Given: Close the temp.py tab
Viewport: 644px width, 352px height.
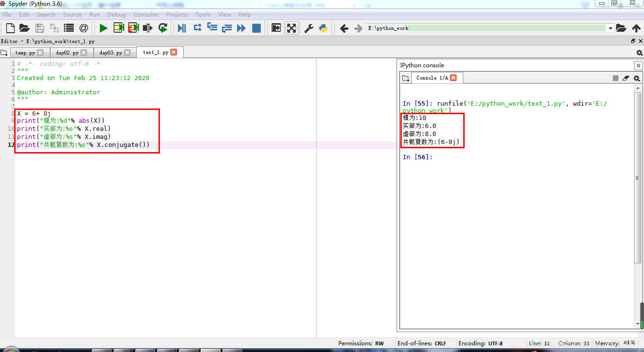Looking at the screenshot, I should coord(40,53).
